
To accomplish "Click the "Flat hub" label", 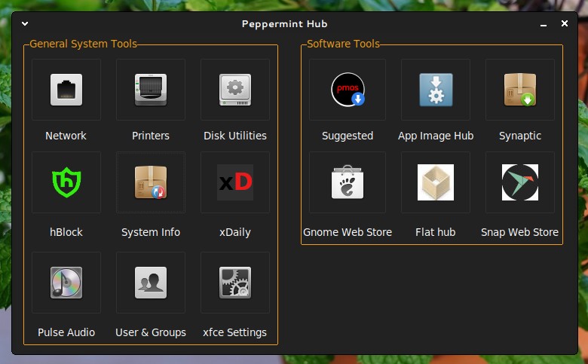I will 436,232.
